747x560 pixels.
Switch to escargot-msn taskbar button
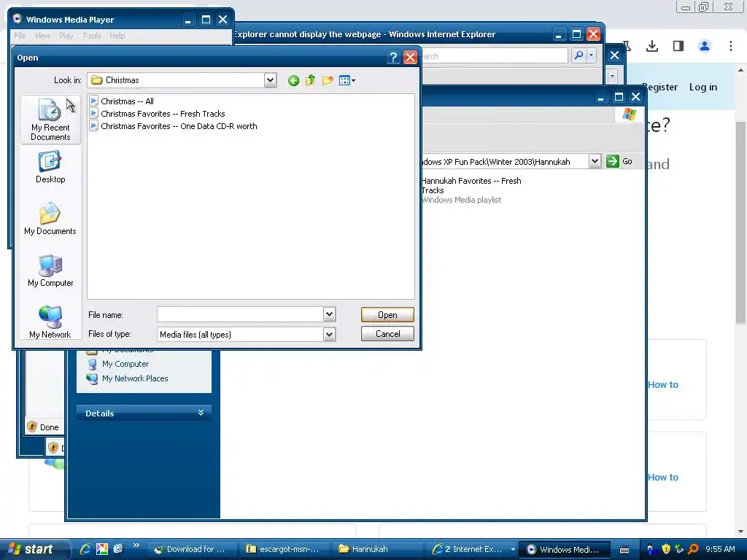(283, 549)
